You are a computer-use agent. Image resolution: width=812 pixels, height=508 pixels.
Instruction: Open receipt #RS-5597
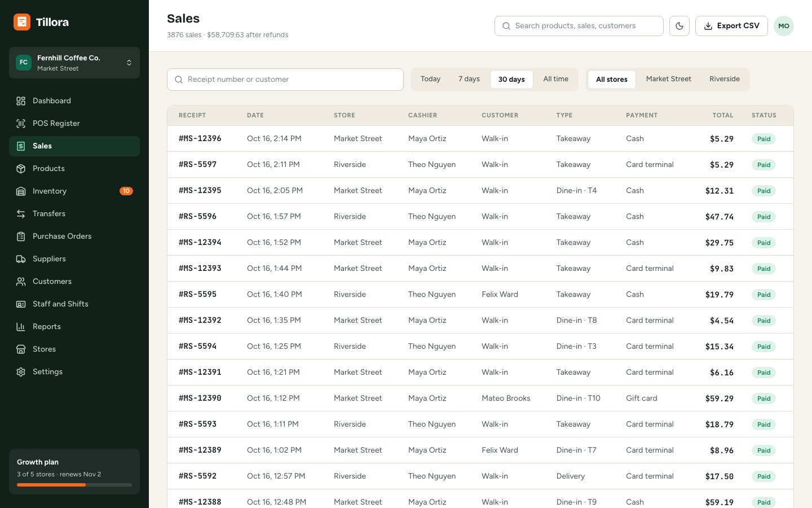[198, 165]
